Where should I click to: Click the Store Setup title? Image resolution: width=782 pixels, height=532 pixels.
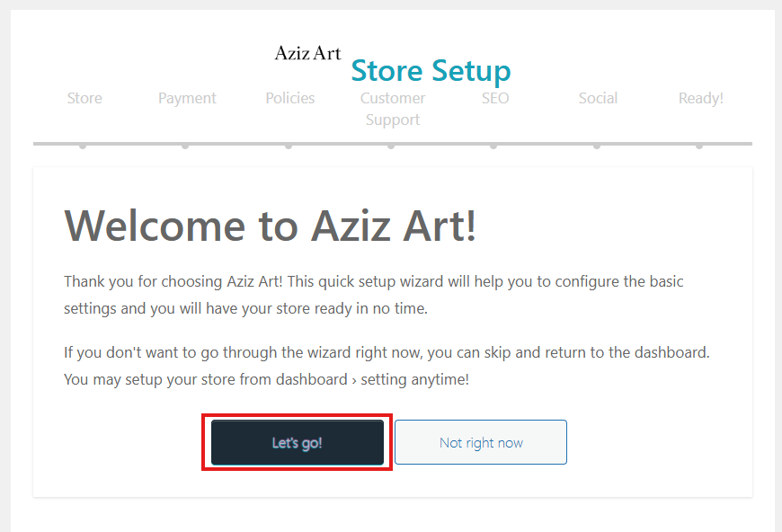431,70
